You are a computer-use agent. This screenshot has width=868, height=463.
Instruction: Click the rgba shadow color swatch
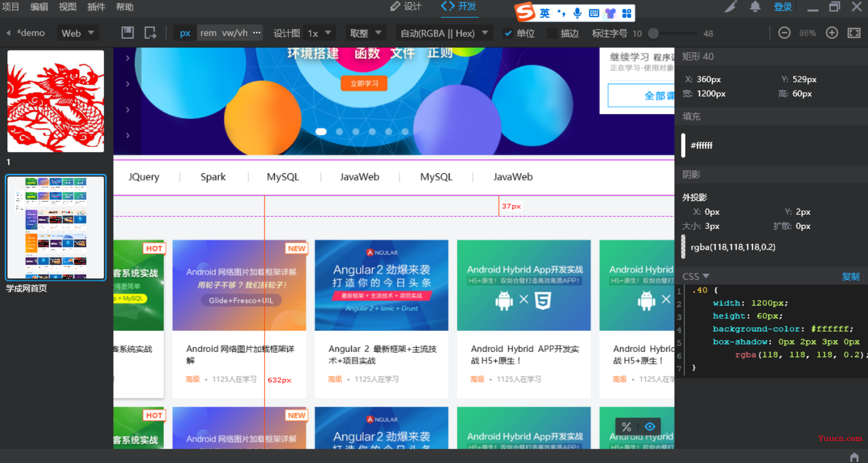tap(683, 247)
